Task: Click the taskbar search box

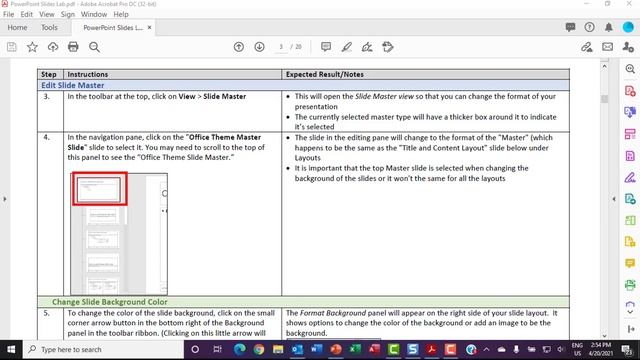Action: (103, 349)
